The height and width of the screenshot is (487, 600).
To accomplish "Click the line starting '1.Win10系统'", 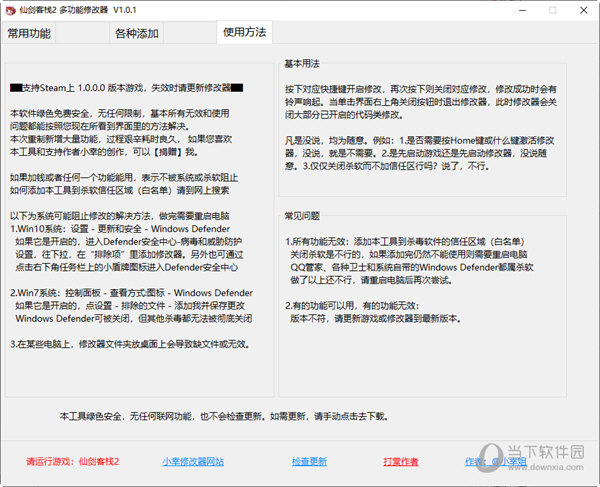I will (120, 229).
